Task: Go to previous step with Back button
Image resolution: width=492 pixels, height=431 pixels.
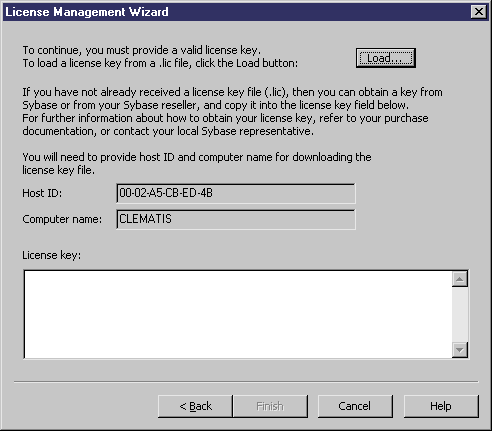Action: [195, 406]
